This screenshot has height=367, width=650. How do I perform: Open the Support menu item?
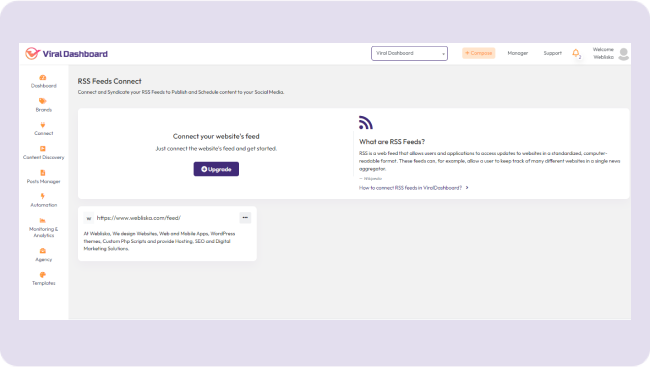click(x=553, y=53)
